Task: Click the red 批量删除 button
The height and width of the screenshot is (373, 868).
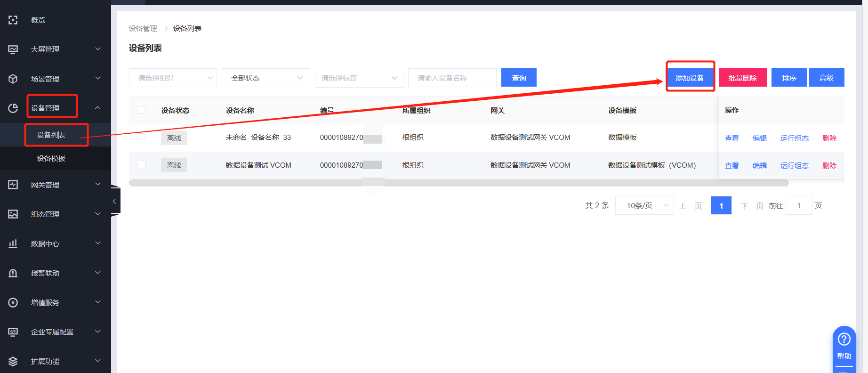Action: (742, 78)
